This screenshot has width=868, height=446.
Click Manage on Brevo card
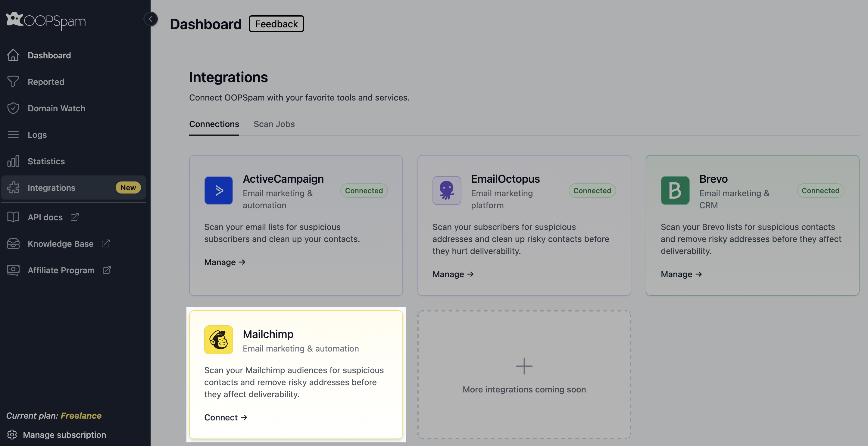coord(681,274)
